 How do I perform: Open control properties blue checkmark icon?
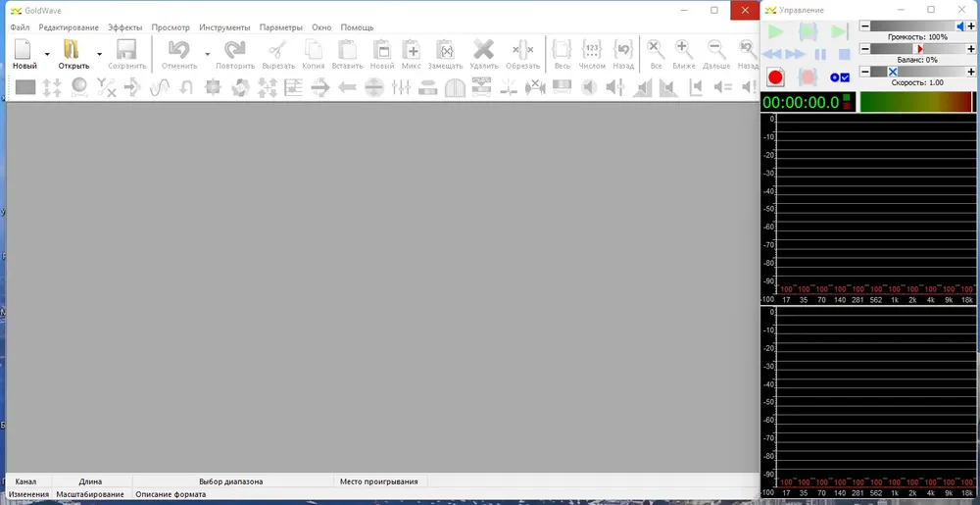[840, 77]
